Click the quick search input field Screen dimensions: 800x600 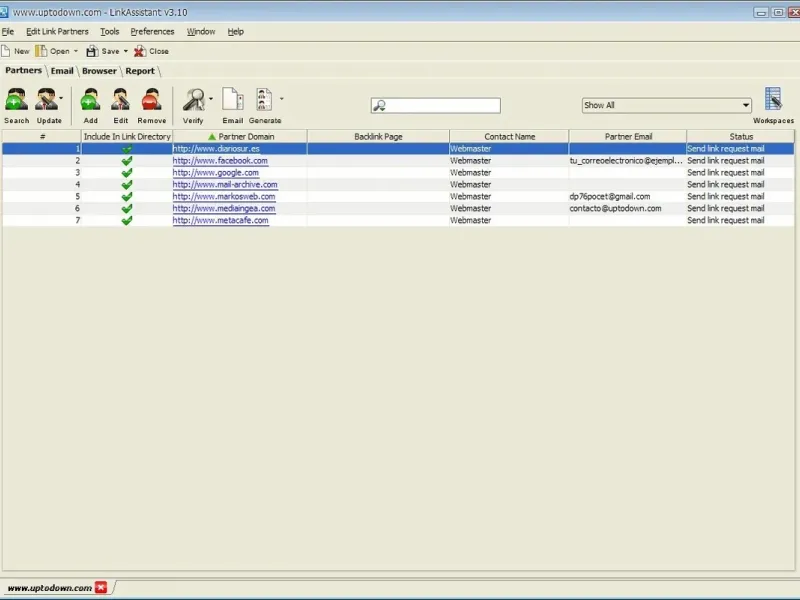click(440, 106)
